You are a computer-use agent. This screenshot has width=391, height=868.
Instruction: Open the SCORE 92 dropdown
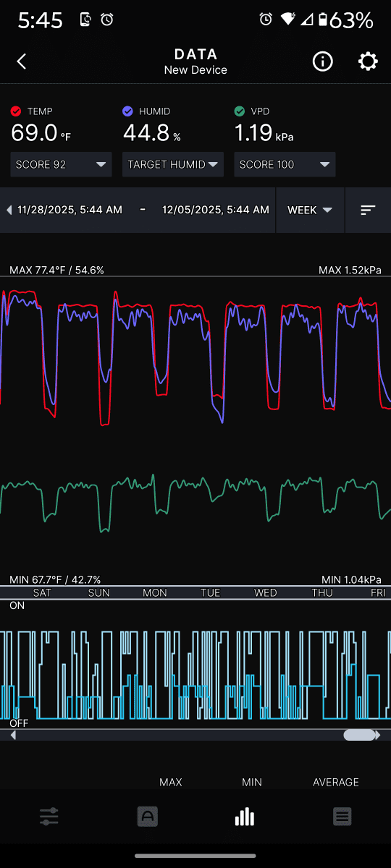click(61, 164)
